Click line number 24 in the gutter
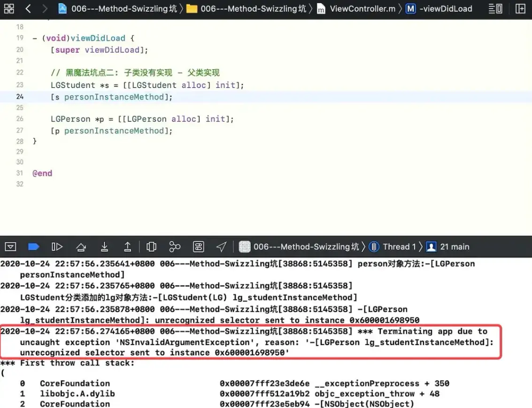The height and width of the screenshot is (408, 532). [20, 97]
